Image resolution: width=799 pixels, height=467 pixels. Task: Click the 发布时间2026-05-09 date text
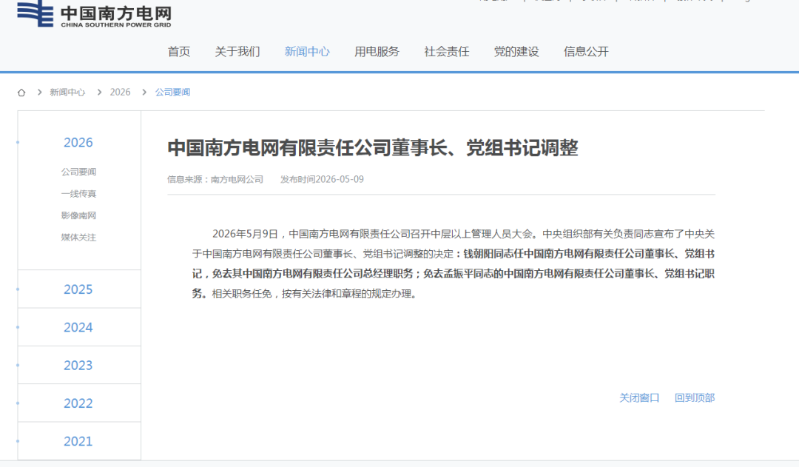pos(322,179)
